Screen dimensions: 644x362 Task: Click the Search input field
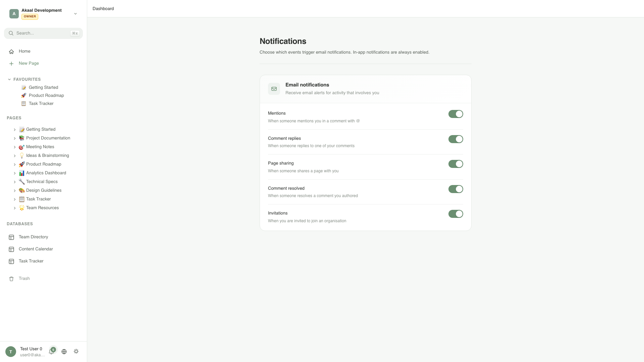click(43, 33)
